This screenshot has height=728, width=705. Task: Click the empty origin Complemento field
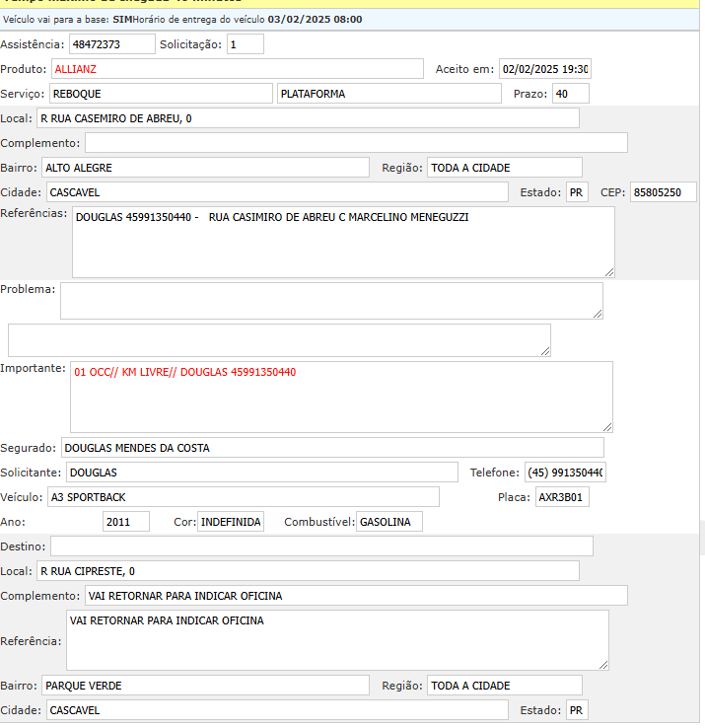(x=356, y=142)
